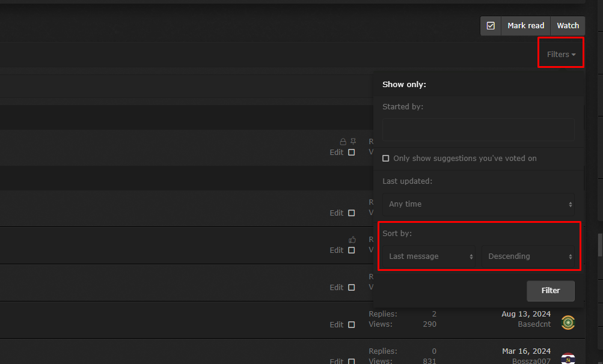This screenshot has height=364, width=603.
Task: Edit the thread with the thumbs-up icon
Action: tap(336, 250)
